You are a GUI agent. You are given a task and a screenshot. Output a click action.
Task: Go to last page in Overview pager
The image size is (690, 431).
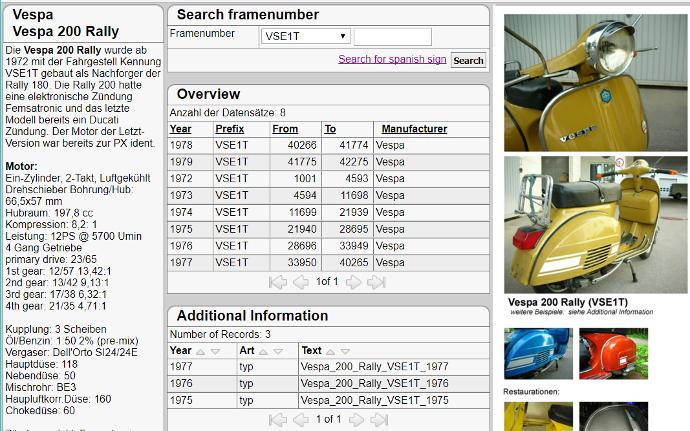pyautogui.click(x=377, y=282)
